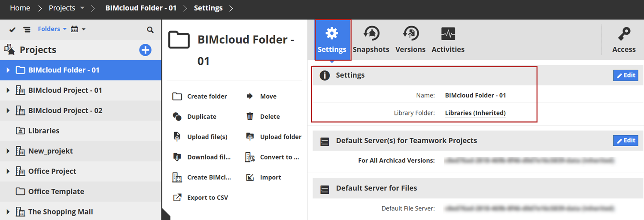Click the Delete trash icon
644x220 pixels.
(x=250, y=117)
